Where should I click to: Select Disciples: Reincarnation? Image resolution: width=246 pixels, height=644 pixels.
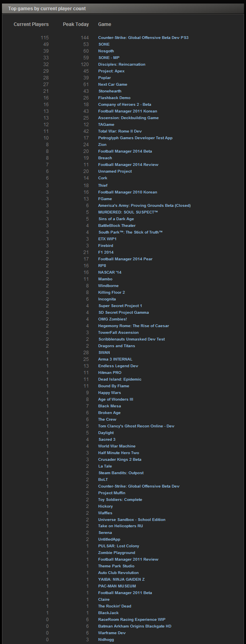(123, 64)
